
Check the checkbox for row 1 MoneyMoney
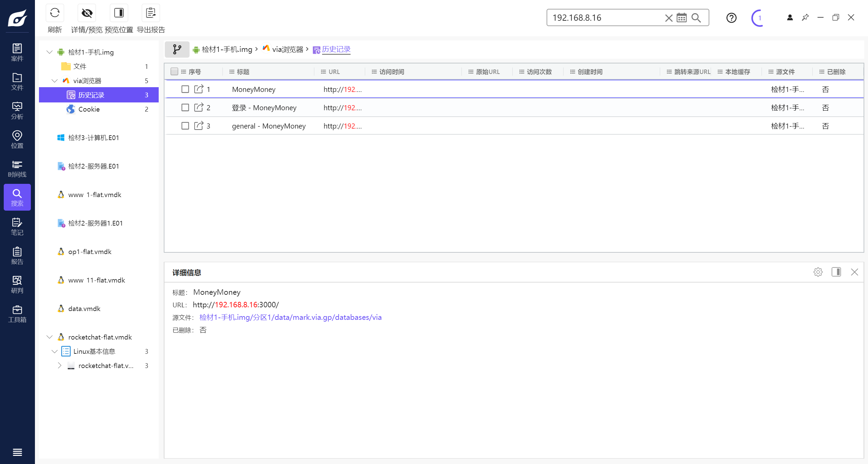pos(185,89)
